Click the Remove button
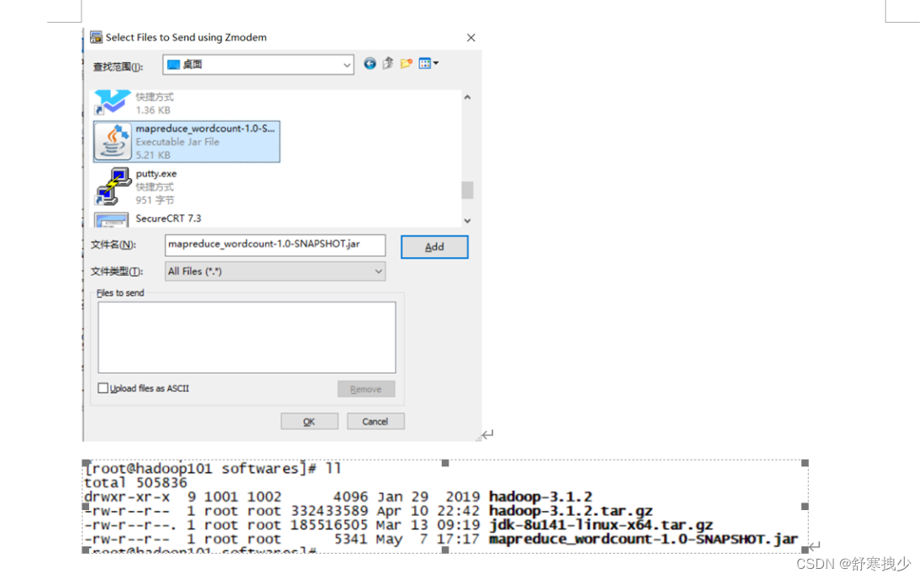Image resolution: width=924 pixels, height=579 pixels. [x=366, y=389]
